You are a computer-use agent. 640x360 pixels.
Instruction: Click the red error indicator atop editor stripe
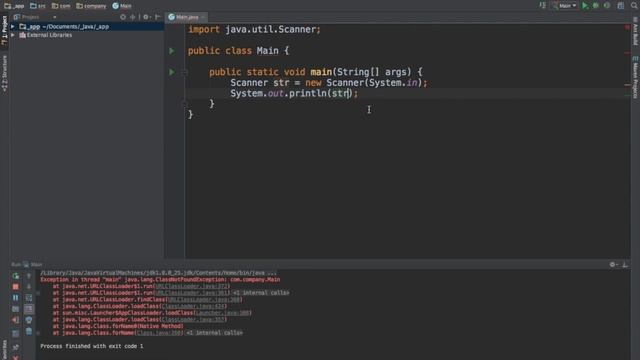pyautogui.click(x=627, y=27)
